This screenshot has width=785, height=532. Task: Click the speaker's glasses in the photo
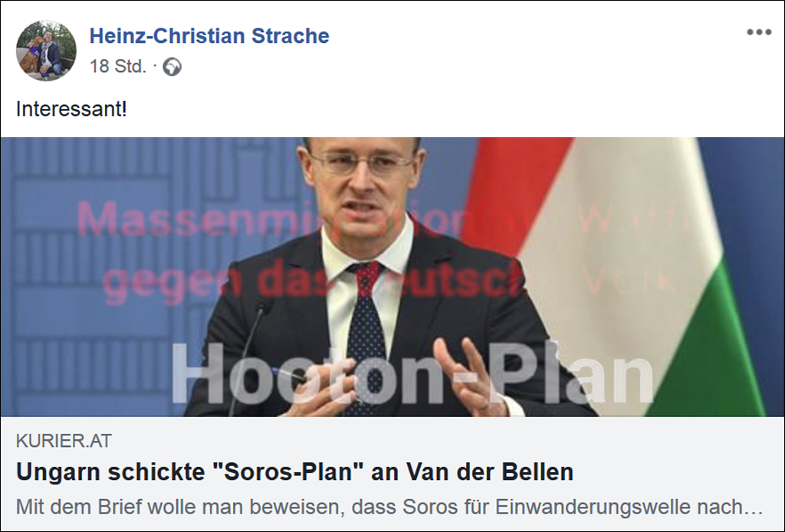coord(362,163)
